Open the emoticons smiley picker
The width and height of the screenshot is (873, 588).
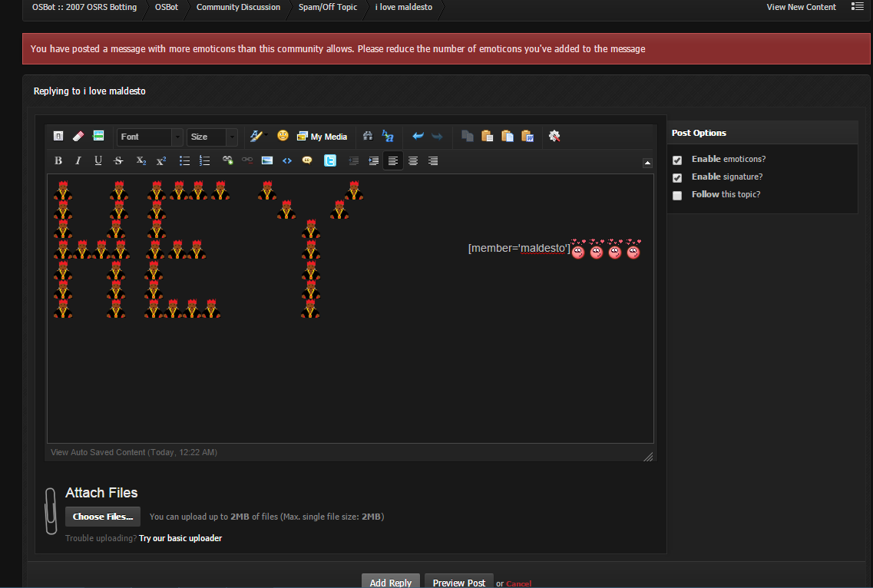[x=283, y=136]
